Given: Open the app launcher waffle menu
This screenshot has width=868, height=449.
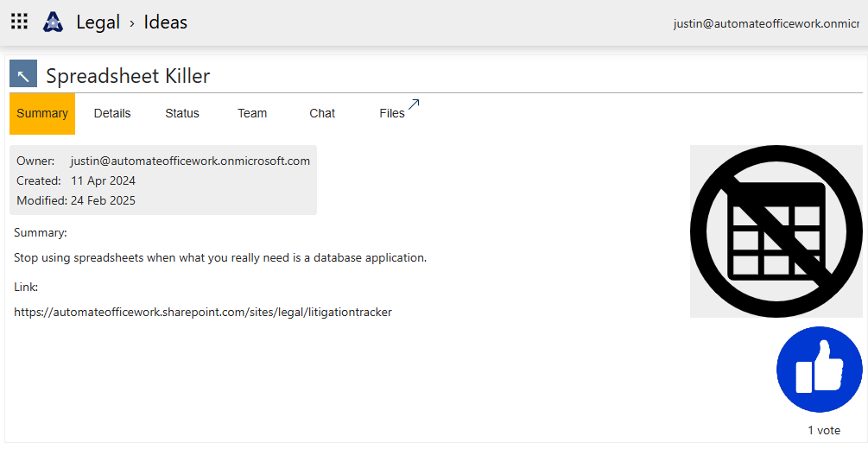Looking at the screenshot, I should tap(19, 22).
